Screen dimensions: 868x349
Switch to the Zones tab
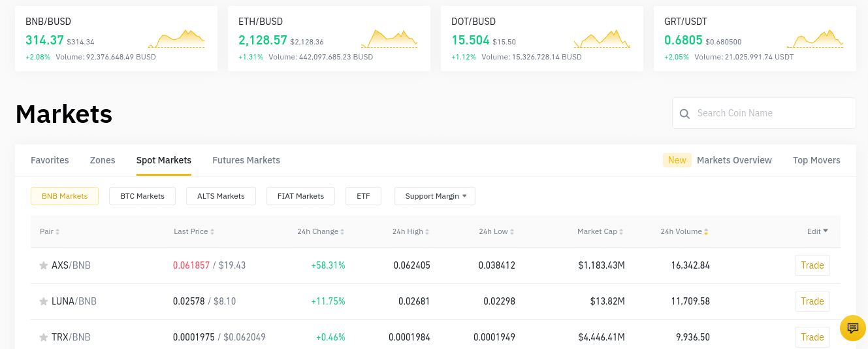coord(103,160)
